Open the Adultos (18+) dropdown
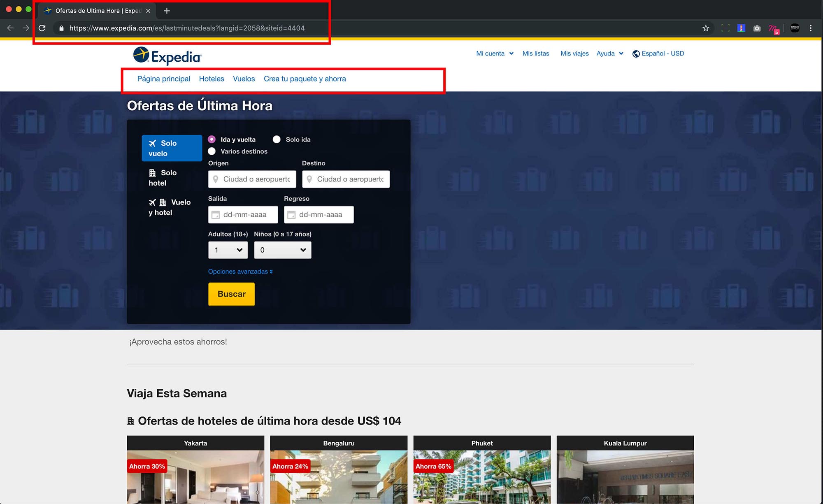Viewport: 823px width, 504px height. point(228,250)
